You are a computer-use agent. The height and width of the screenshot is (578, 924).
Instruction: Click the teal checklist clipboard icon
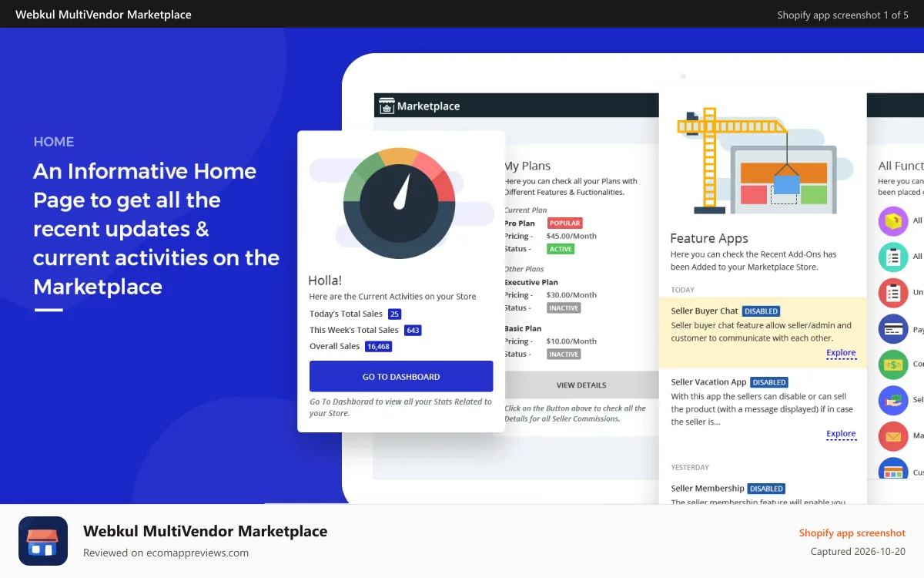click(893, 257)
